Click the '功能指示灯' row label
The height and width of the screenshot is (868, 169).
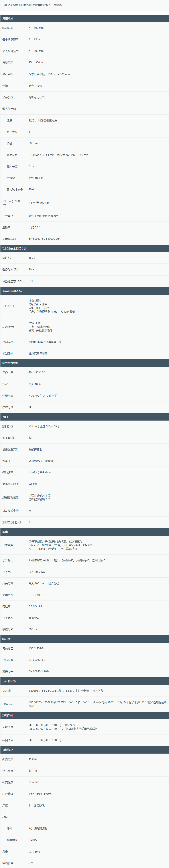[9, 327]
